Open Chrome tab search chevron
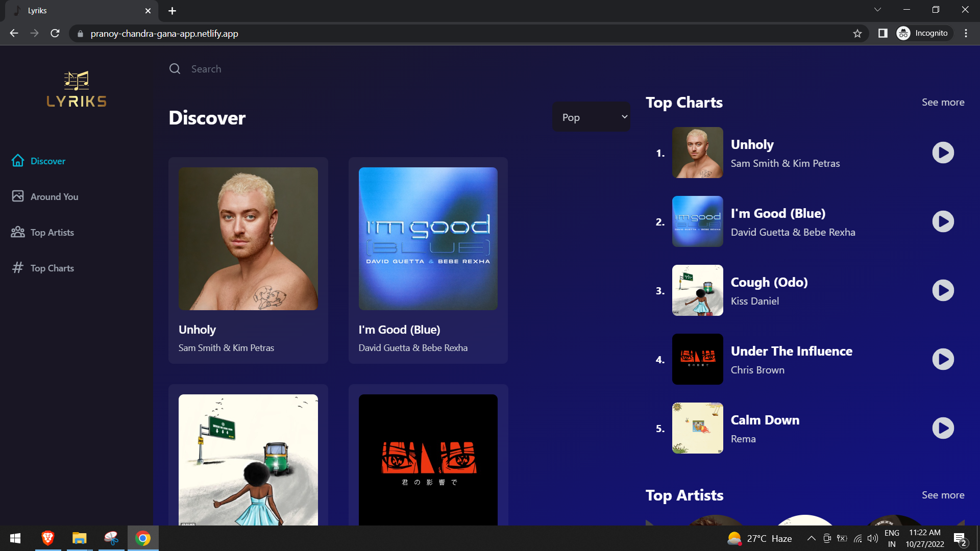Screen dimensions: 980x551 pyautogui.click(x=877, y=10)
